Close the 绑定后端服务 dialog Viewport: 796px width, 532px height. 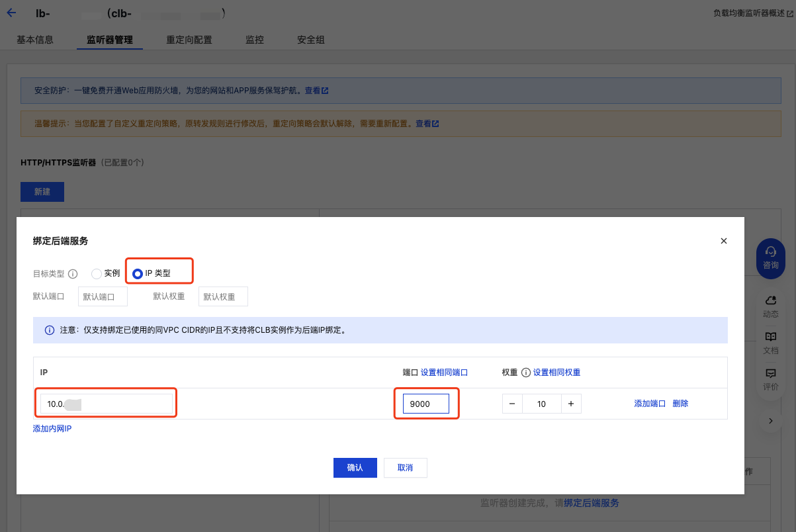724,242
